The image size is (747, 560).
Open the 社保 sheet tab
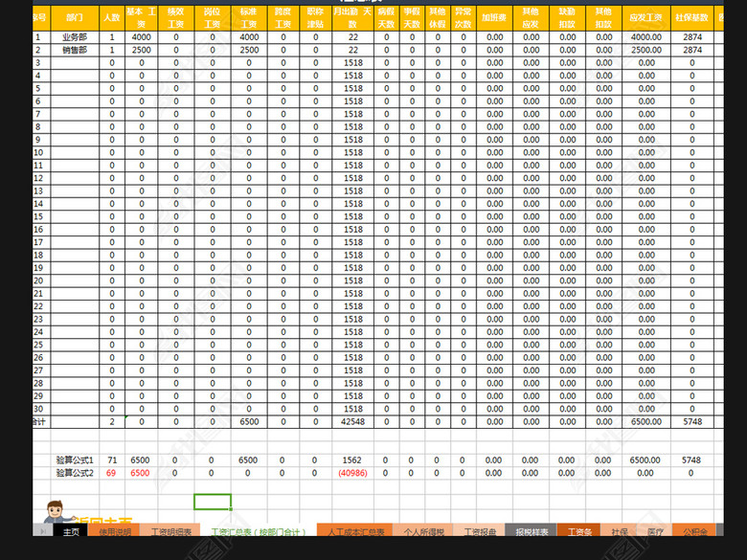620,531
